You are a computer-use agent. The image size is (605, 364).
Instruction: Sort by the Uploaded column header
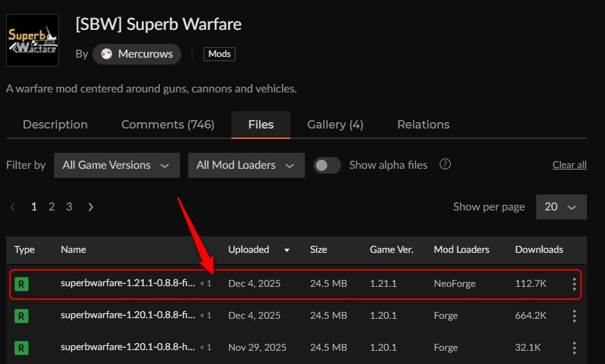point(249,249)
